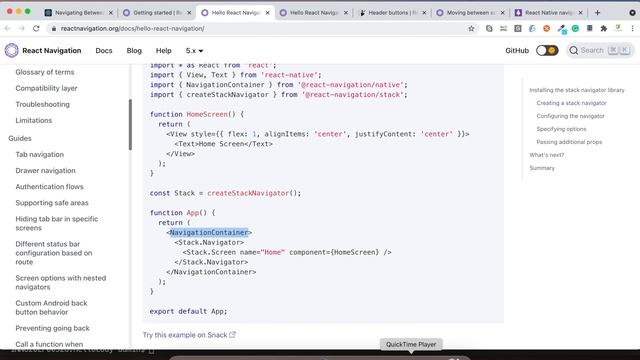This screenshot has height=360, width=640.
Task: Close the Getting started tab
Action: [189, 13]
